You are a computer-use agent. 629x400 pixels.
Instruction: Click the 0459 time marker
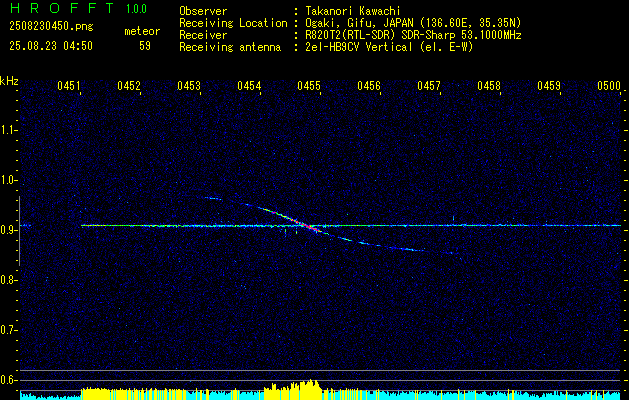[549, 85]
